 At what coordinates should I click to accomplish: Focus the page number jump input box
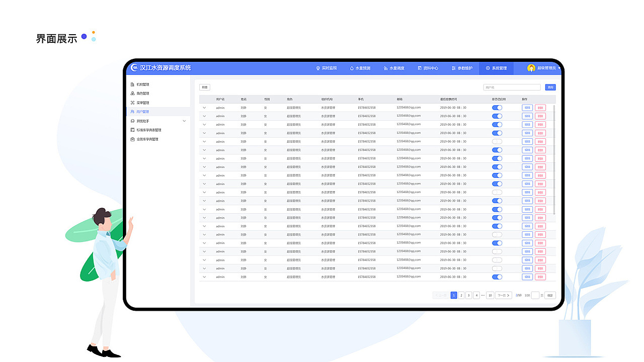coord(535,295)
